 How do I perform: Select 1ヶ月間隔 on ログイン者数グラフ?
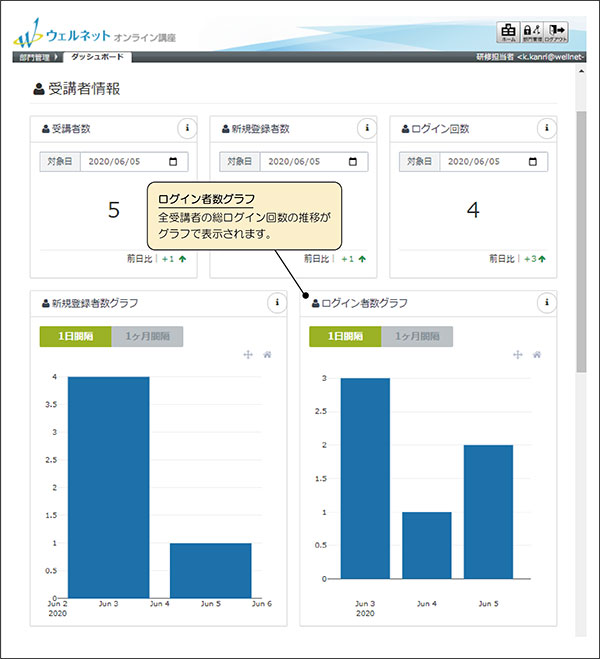click(x=417, y=336)
